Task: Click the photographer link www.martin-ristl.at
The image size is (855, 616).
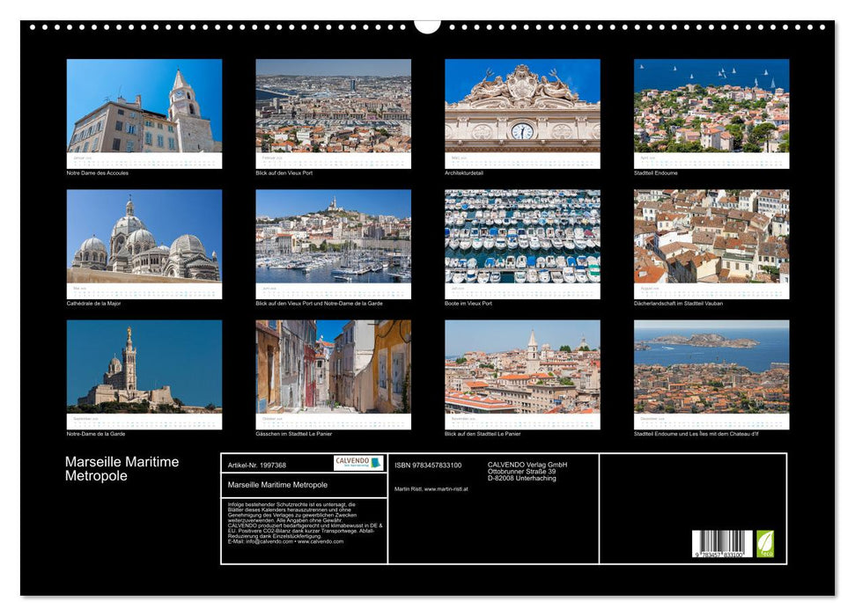Action: tap(446, 489)
